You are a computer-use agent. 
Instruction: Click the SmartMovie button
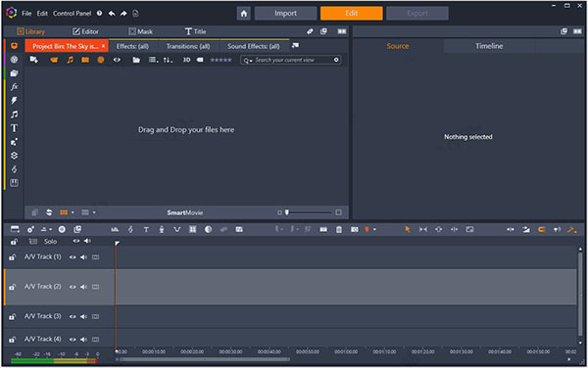(x=185, y=212)
